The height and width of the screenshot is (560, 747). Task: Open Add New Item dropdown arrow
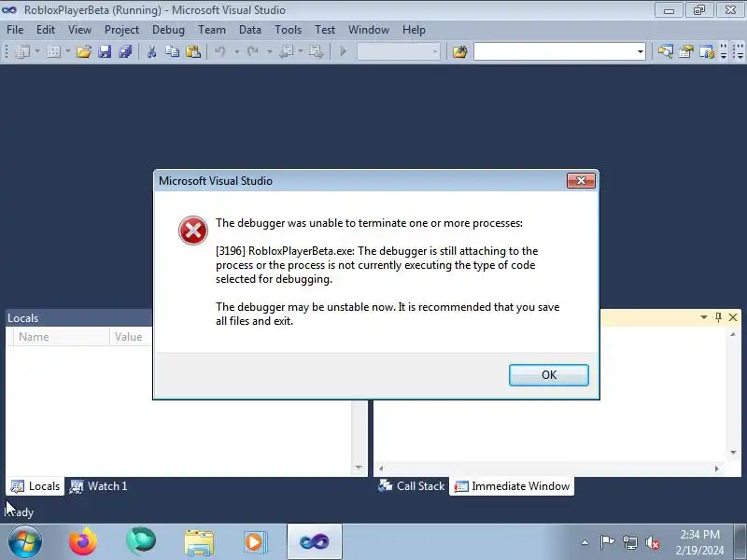tap(67, 51)
